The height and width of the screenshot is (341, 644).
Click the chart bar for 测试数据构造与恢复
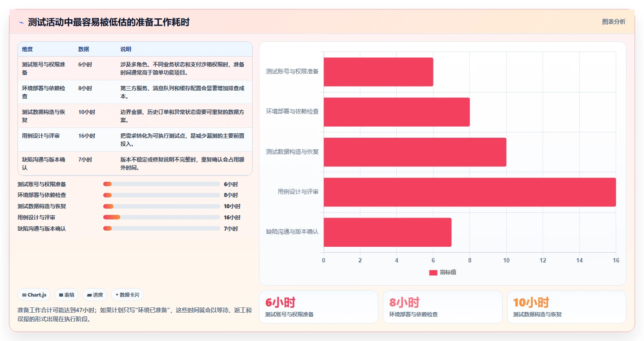point(415,152)
